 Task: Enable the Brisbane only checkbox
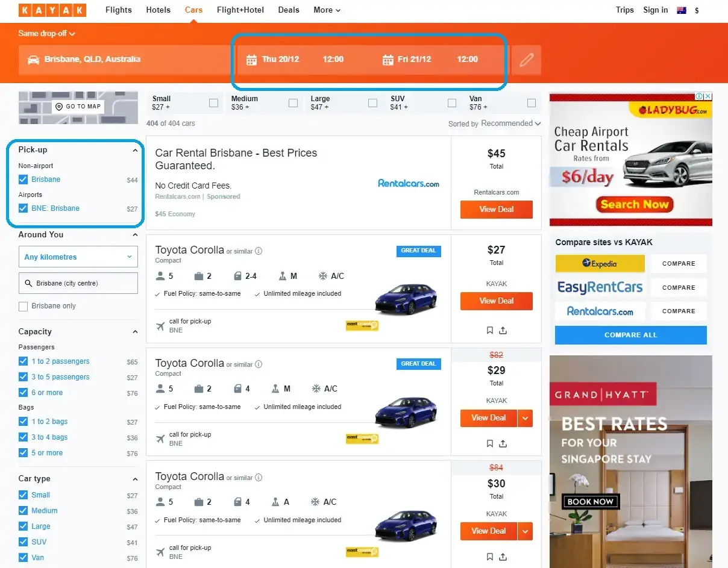point(24,306)
